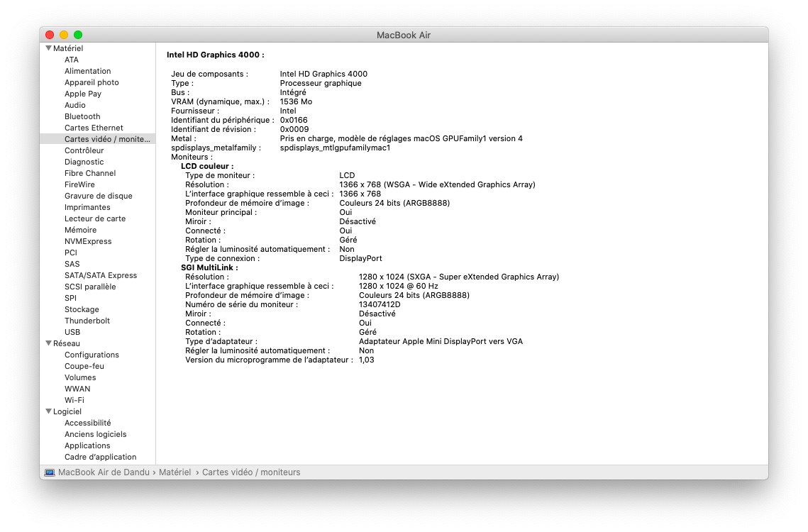Screen dimensions: 808x532
Task: Select Bluetooth in the sidebar
Action: 82,116
